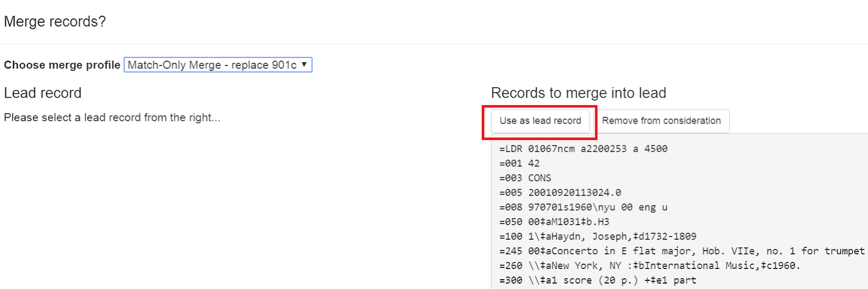Open the Choose merge profile dropdown

(217, 65)
